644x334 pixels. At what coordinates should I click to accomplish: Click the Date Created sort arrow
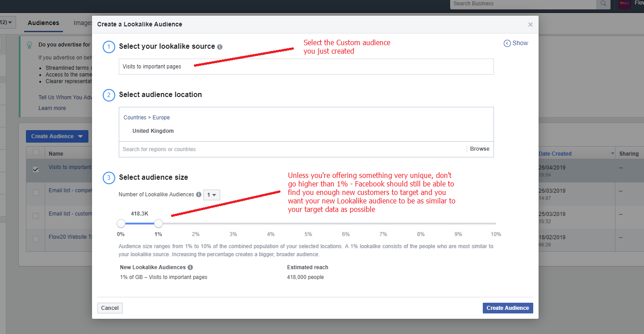tap(612, 154)
